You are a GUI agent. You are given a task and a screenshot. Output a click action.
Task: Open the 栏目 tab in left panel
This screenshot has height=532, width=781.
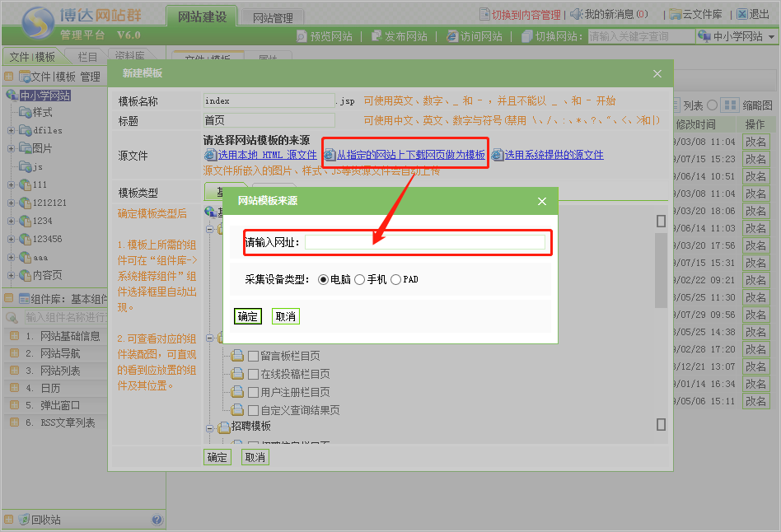87,57
